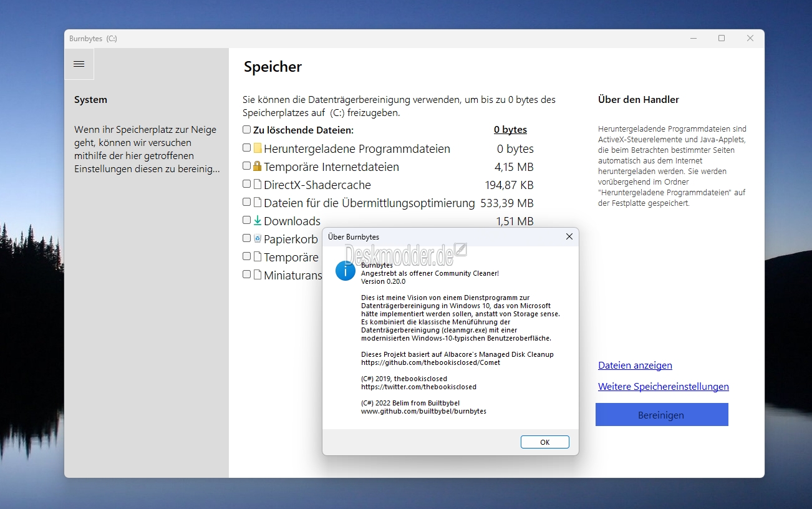
Task: Click the System heading in the sidebar
Action: (90, 100)
